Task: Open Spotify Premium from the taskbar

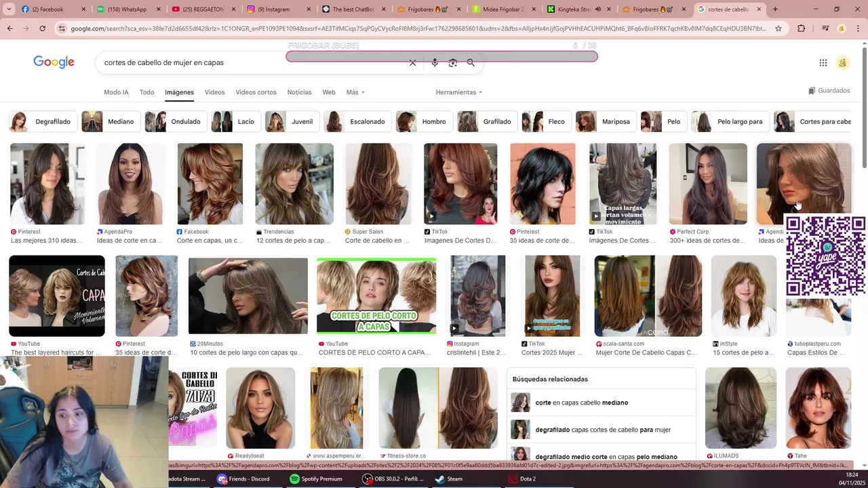Action: tap(316, 479)
